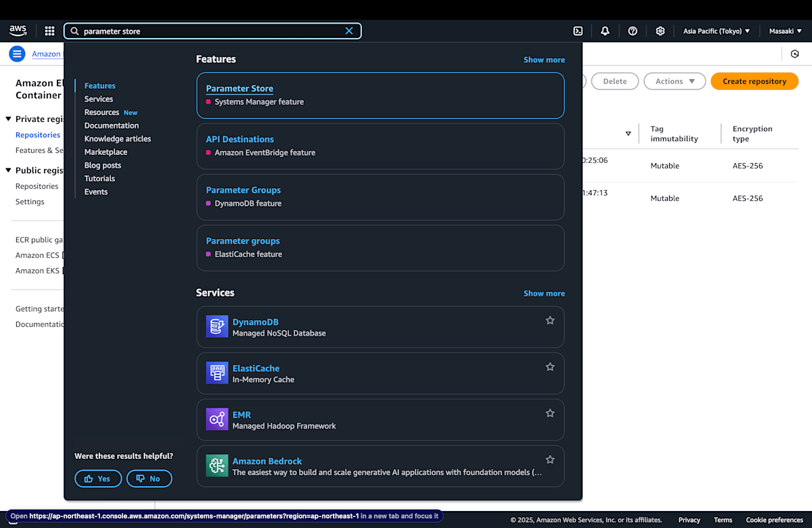
Task: Open the Privacy footer link
Action: click(689, 520)
